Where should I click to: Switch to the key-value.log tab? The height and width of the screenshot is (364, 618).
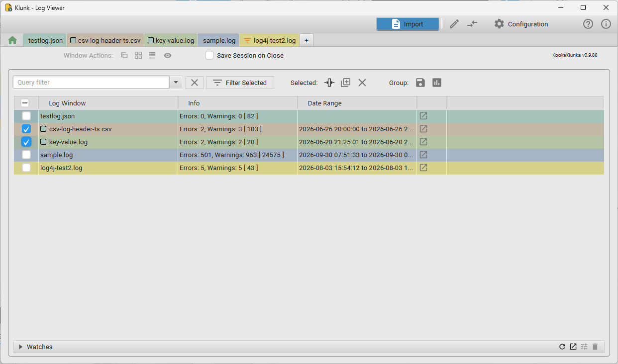tap(171, 40)
